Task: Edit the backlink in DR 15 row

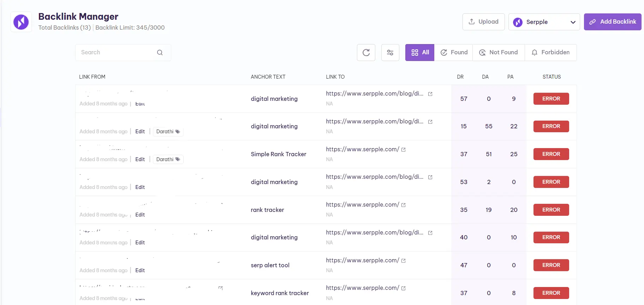Action: pyautogui.click(x=140, y=132)
